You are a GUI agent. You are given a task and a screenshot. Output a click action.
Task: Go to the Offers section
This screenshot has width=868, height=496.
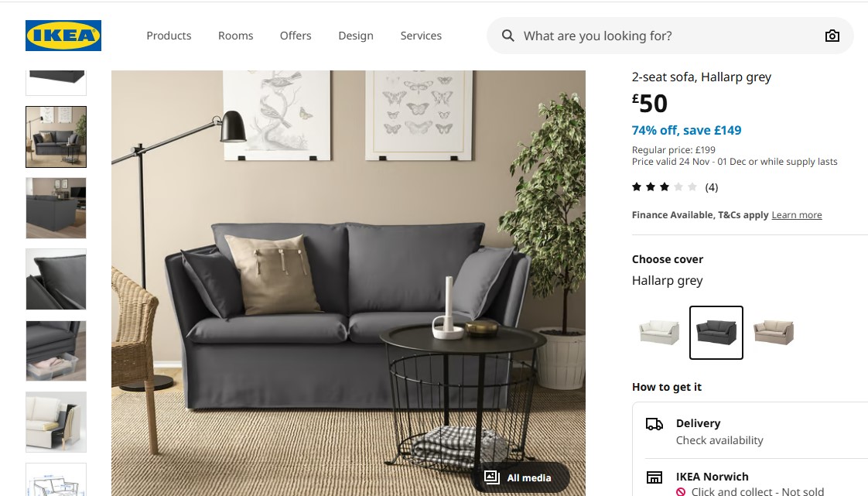[296, 36]
